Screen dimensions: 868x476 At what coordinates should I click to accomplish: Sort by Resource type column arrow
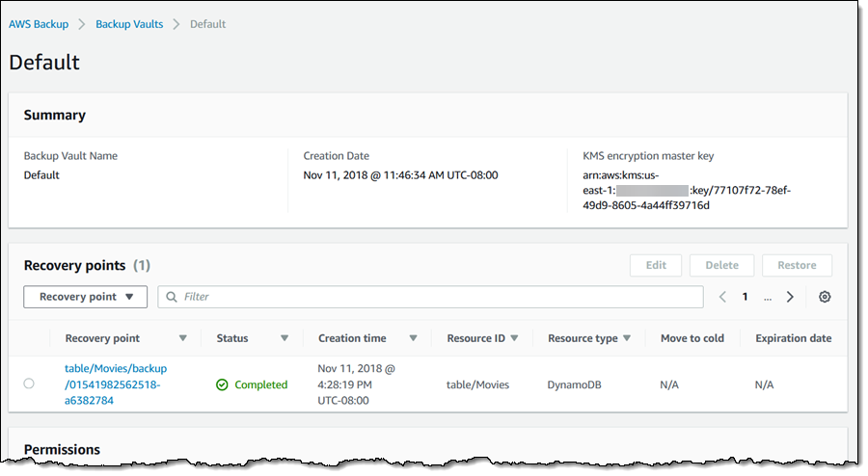(x=627, y=338)
